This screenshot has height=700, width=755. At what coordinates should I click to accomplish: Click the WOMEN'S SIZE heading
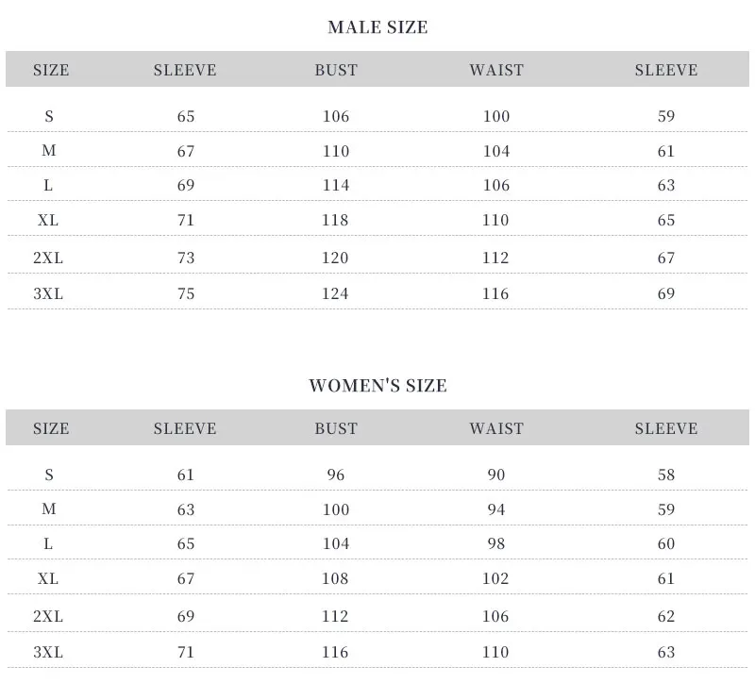coord(378,386)
